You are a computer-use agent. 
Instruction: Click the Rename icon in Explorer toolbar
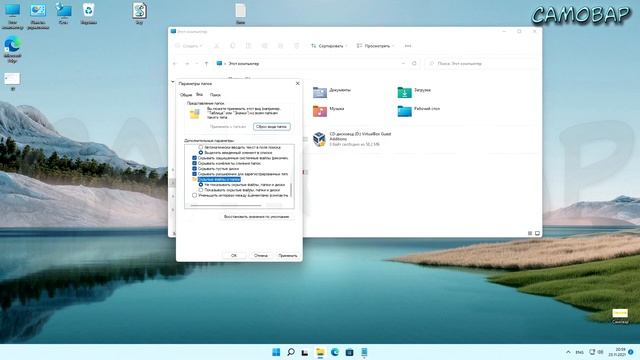tap(264, 46)
